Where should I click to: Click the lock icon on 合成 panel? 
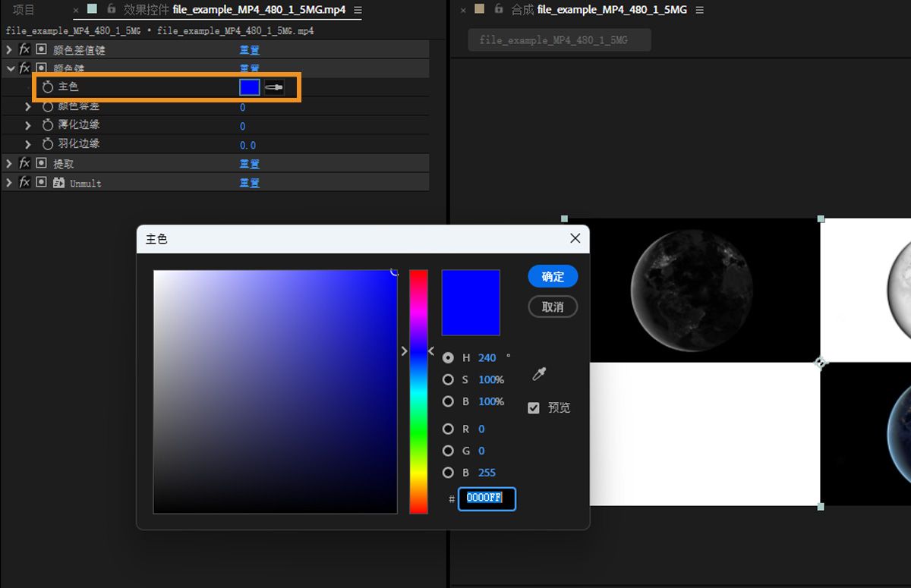[x=499, y=9]
